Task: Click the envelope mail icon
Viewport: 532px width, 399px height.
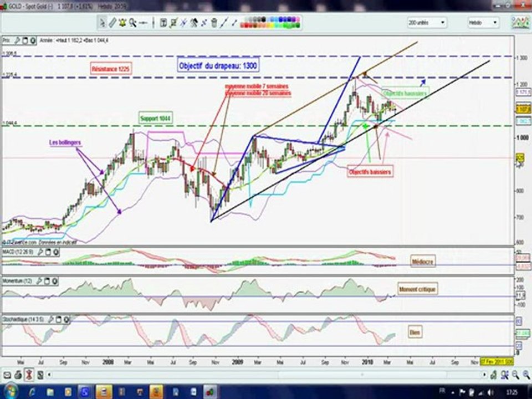Action: click(x=7, y=375)
